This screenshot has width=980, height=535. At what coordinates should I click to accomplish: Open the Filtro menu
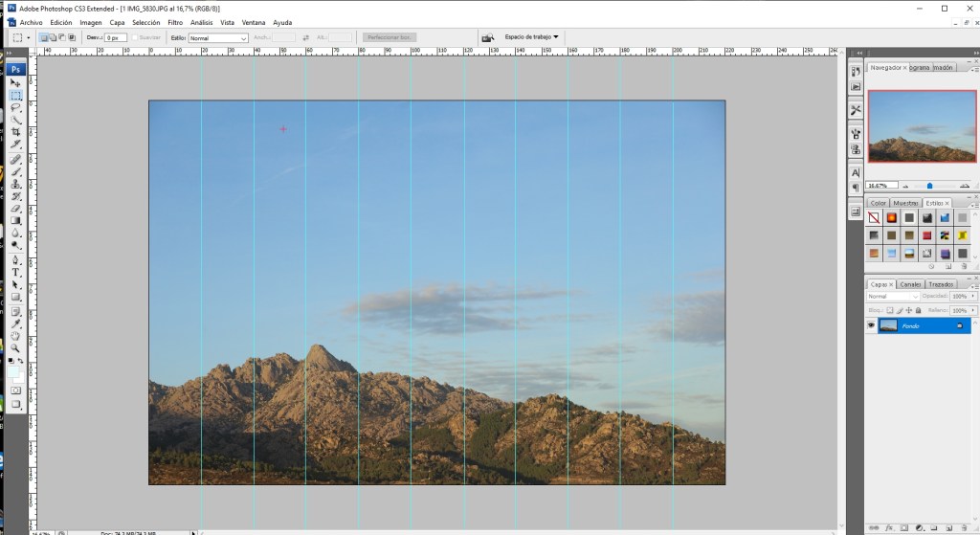point(175,21)
